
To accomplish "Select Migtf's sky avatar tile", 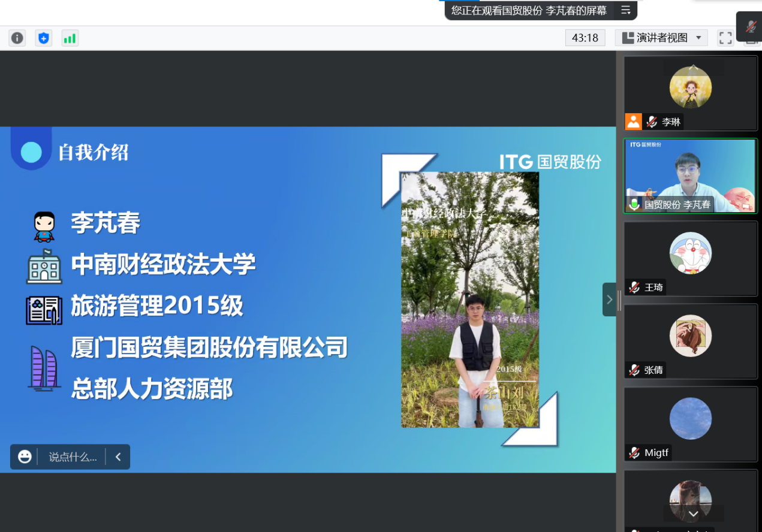I will pos(691,424).
